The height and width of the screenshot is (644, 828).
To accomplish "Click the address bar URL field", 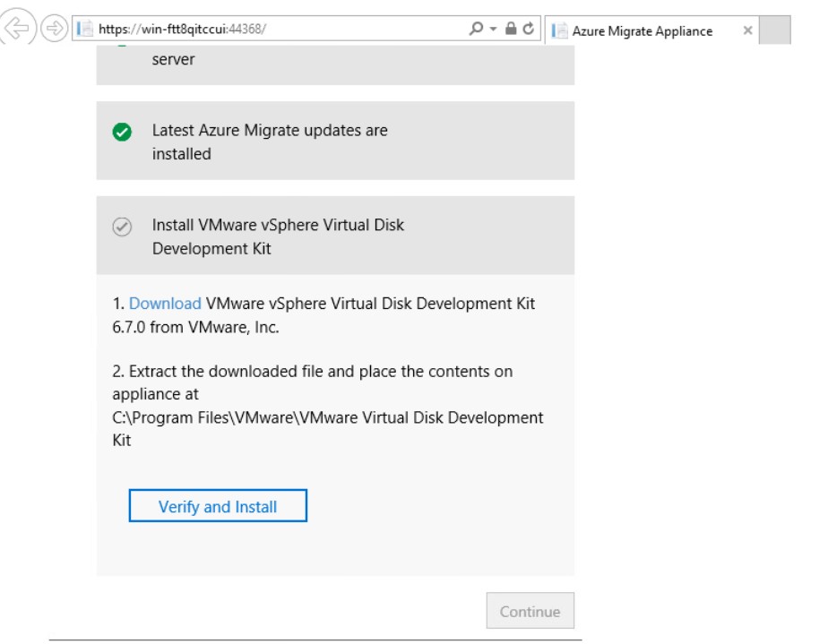I will click(x=280, y=29).
